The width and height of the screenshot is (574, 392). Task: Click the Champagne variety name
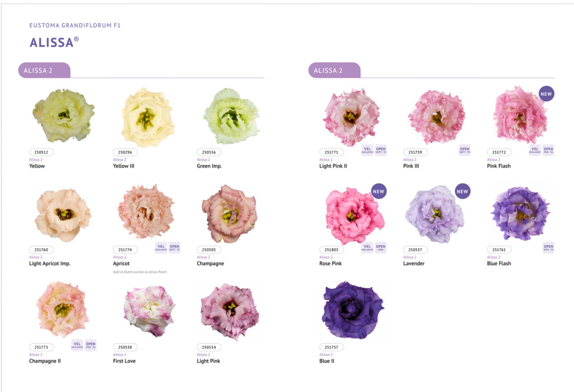(210, 264)
